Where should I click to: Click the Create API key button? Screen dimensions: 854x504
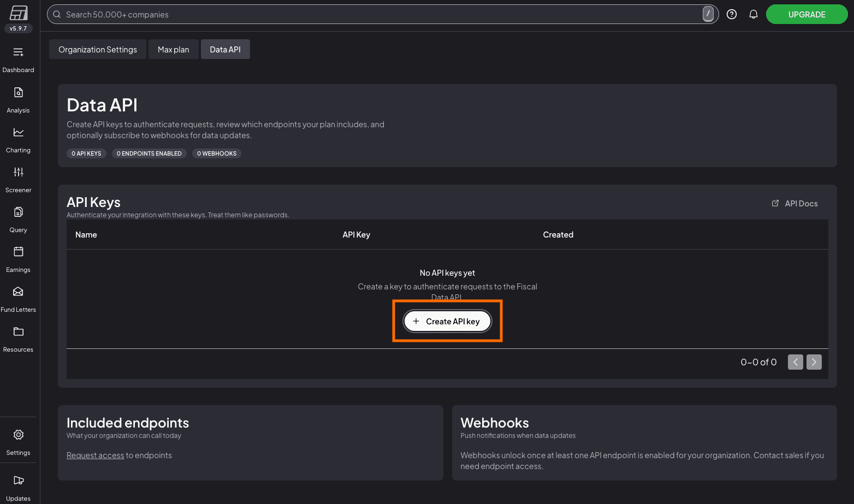coord(447,321)
